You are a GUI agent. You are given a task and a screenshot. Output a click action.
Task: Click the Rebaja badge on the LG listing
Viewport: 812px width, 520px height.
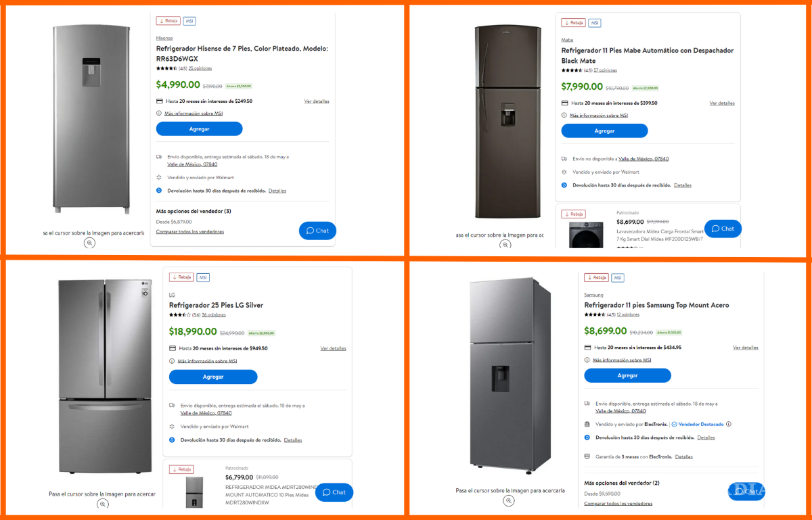[181, 277]
